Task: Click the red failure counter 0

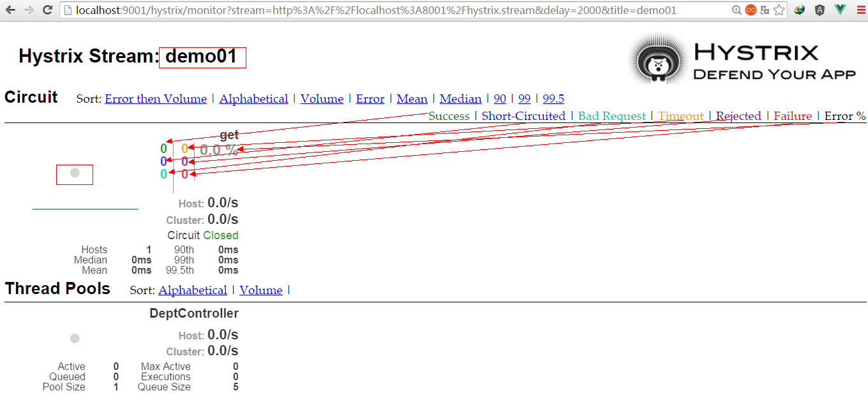Action: (184, 174)
